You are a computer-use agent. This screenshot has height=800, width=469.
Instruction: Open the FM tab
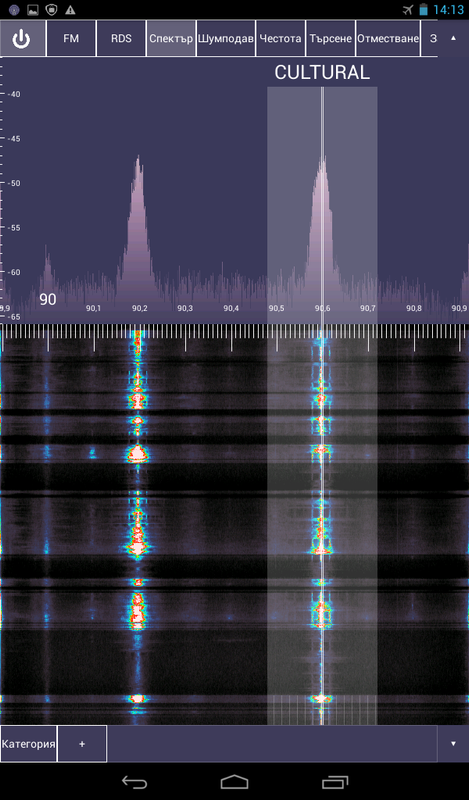[71, 38]
